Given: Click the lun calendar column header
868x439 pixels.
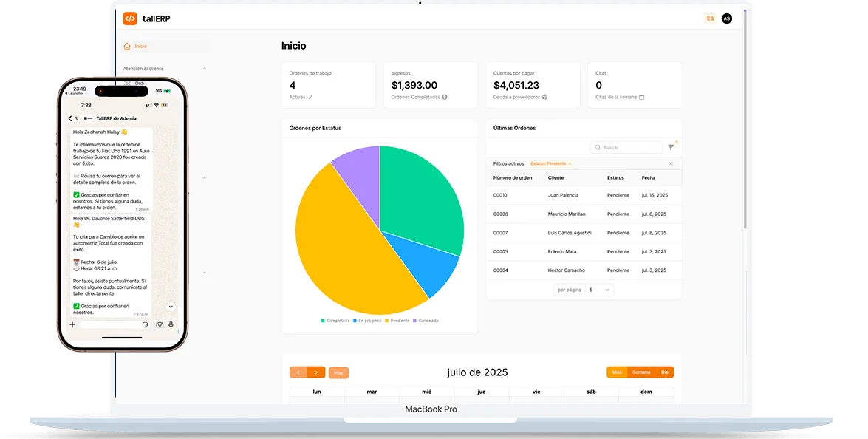Looking at the screenshot, I should tap(317, 392).
